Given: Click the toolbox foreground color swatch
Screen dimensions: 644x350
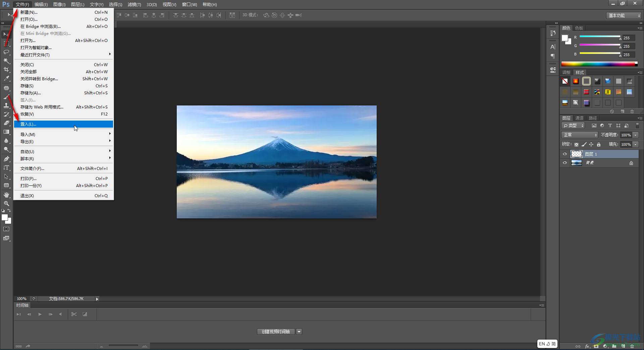Looking at the screenshot, I should pos(4,217).
